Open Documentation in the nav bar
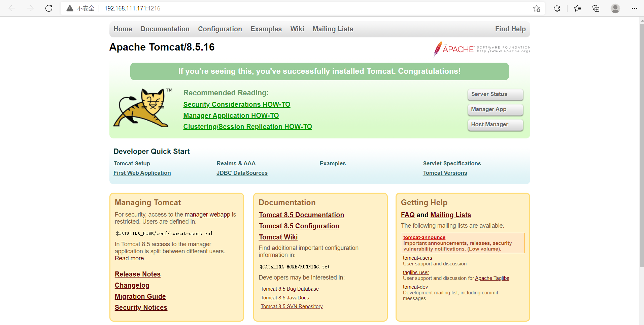The width and height of the screenshot is (644, 325). coord(165,29)
